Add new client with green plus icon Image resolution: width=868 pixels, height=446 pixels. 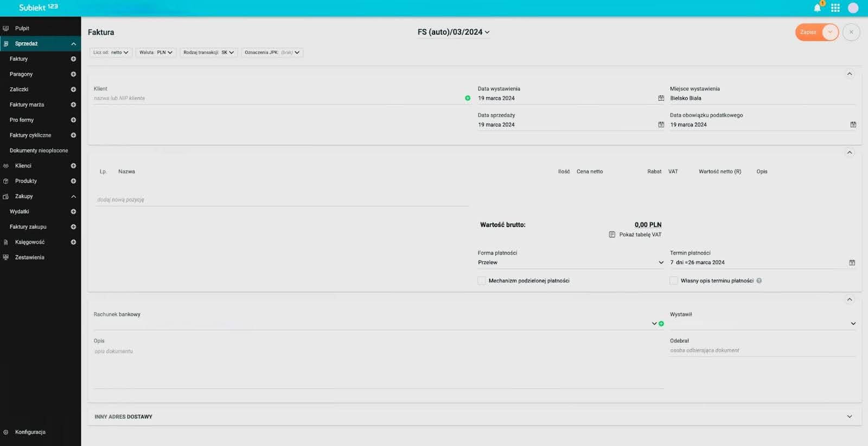point(468,98)
